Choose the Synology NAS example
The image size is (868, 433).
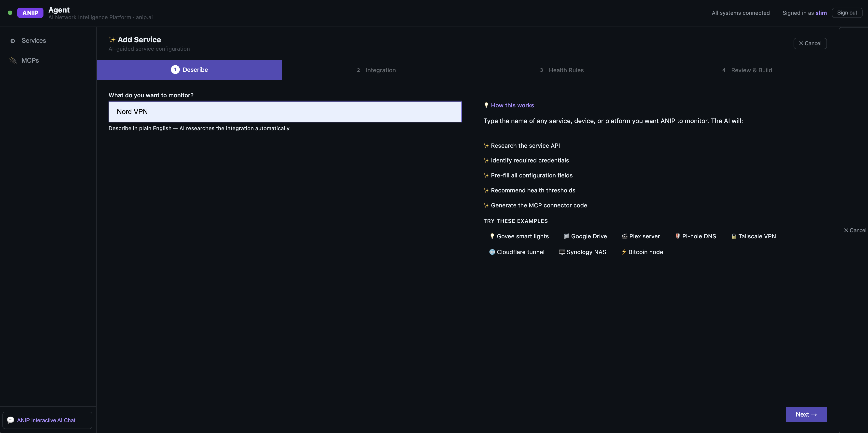[x=583, y=252]
